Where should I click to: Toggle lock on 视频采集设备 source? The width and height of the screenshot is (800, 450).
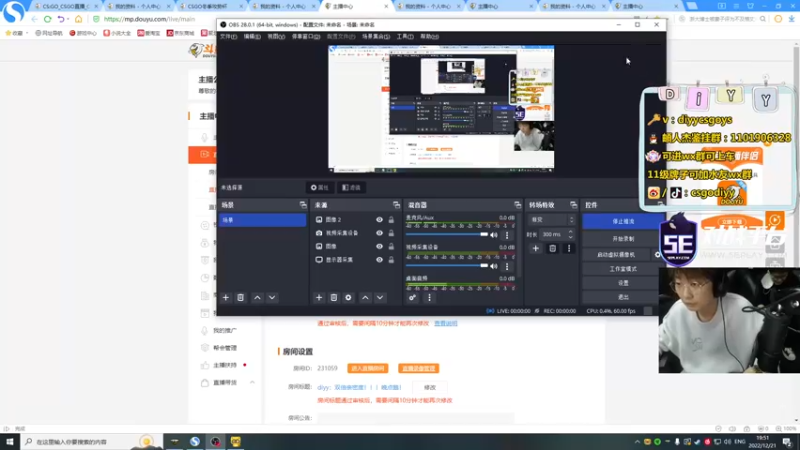[391, 233]
